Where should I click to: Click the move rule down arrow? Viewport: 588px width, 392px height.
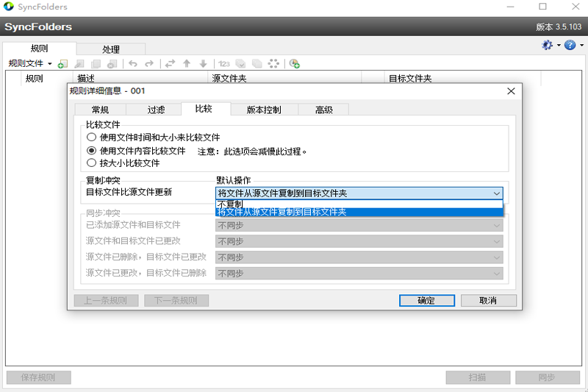204,64
